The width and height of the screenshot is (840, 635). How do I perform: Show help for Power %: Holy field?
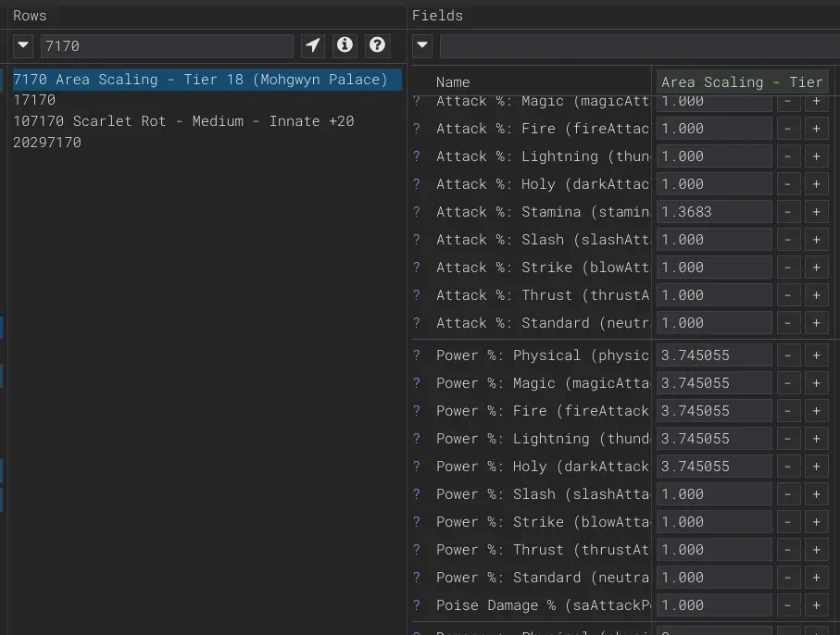417,467
